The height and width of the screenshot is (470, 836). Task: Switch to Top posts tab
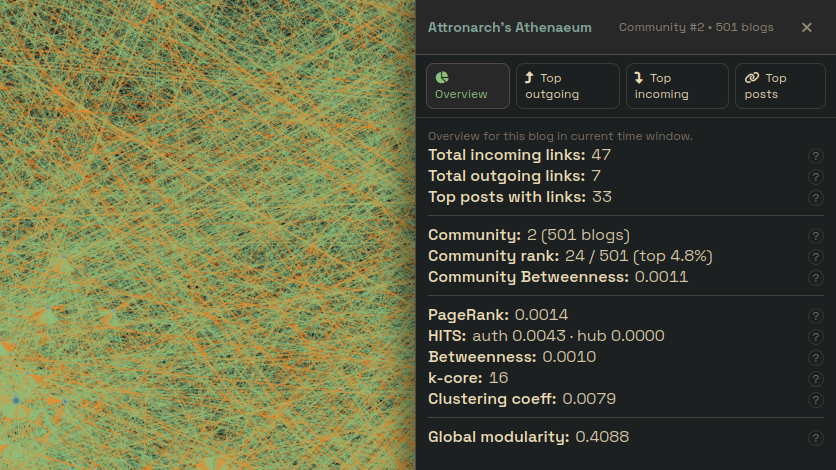coord(780,86)
